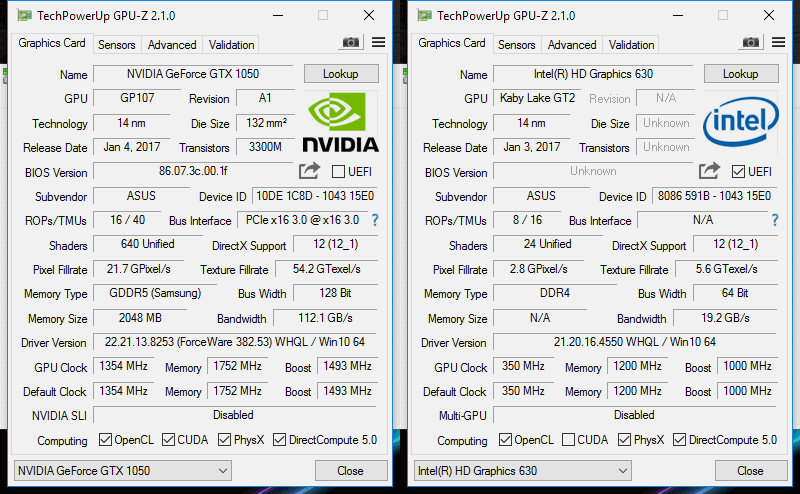Click Memory Type value GDDR5 (Samsung)
This screenshot has height=494, width=800.
(x=155, y=293)
